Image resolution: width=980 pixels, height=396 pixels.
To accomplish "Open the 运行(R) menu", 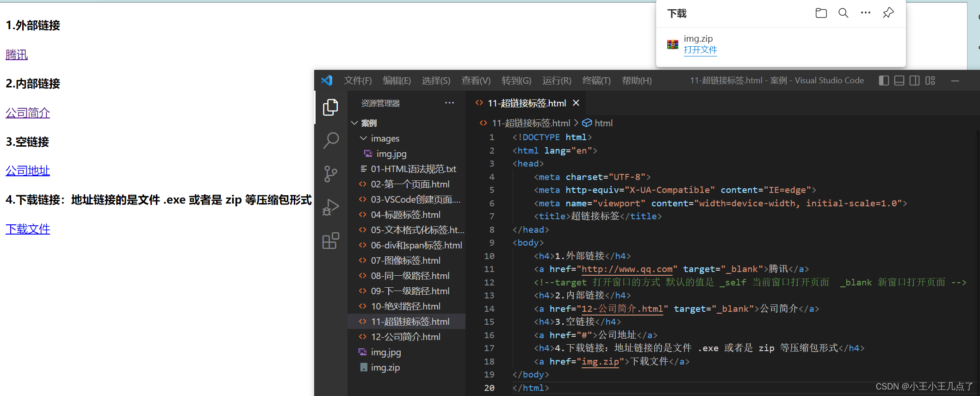I will pyautogui.click(x=557, y=80).
